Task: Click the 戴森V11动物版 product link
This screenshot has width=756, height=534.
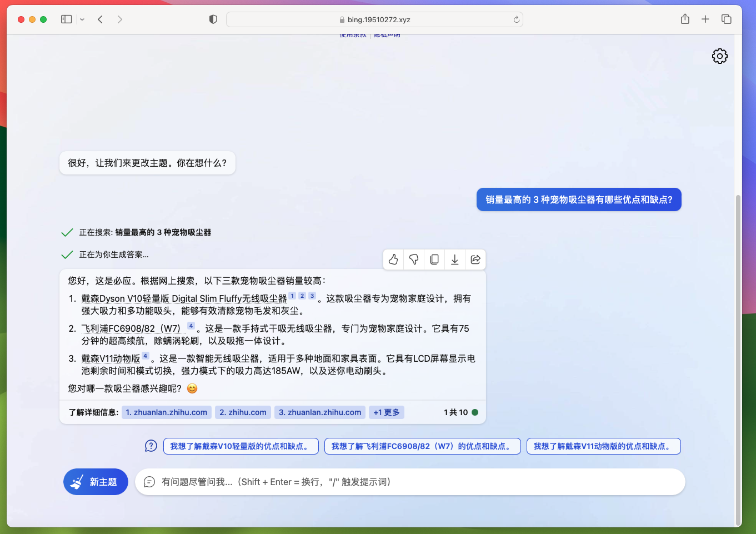Action: tap(111, 359)
